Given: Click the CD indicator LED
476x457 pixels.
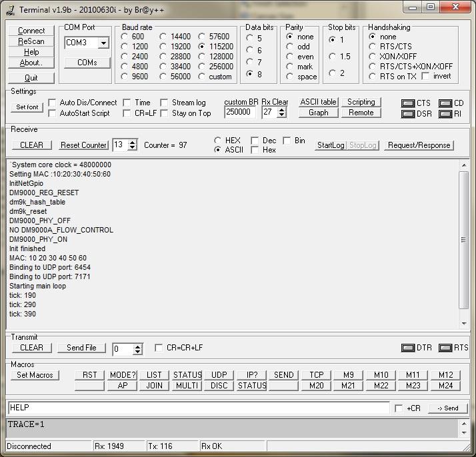Looking at the screenshot, I should 445,103.
